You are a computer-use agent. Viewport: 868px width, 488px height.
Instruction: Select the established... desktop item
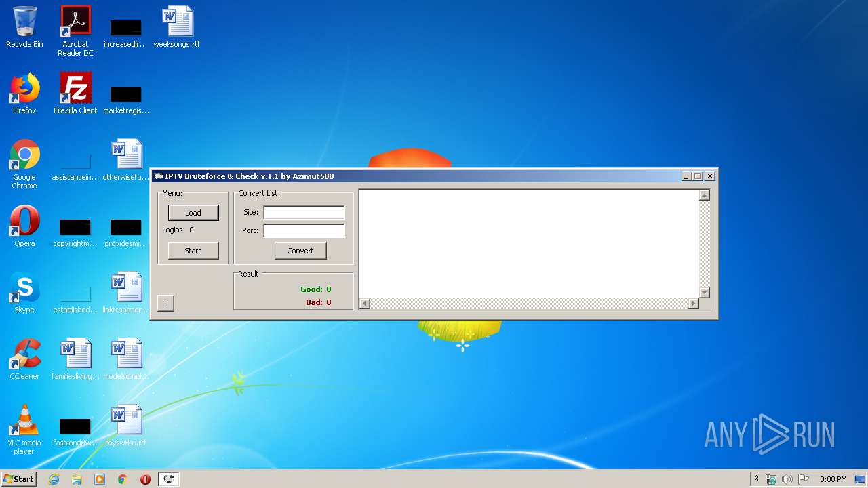coord(75,298)
